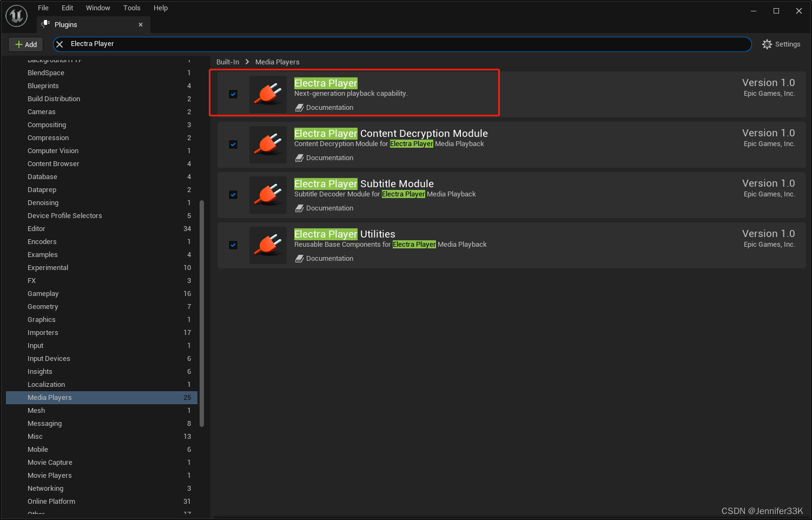Switch to the Plugins tab
Viewport: 812px width, 520px height.
tap(93, 25)
